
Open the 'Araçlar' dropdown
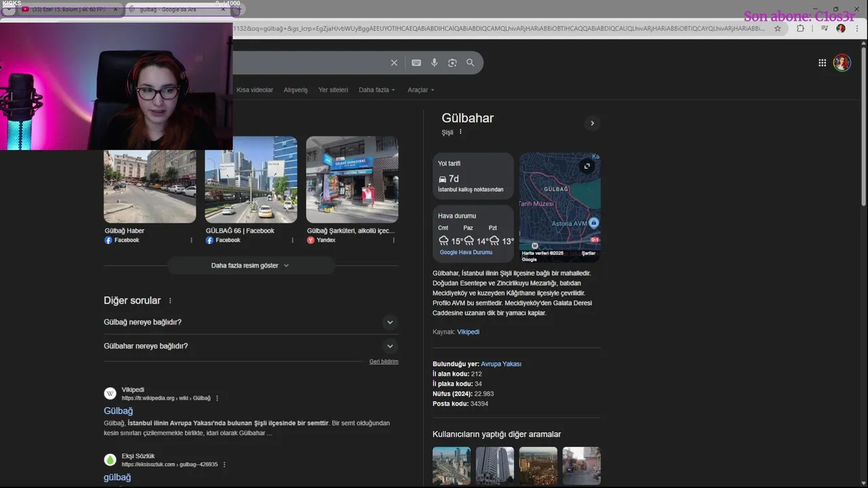[x=420, y=89]
